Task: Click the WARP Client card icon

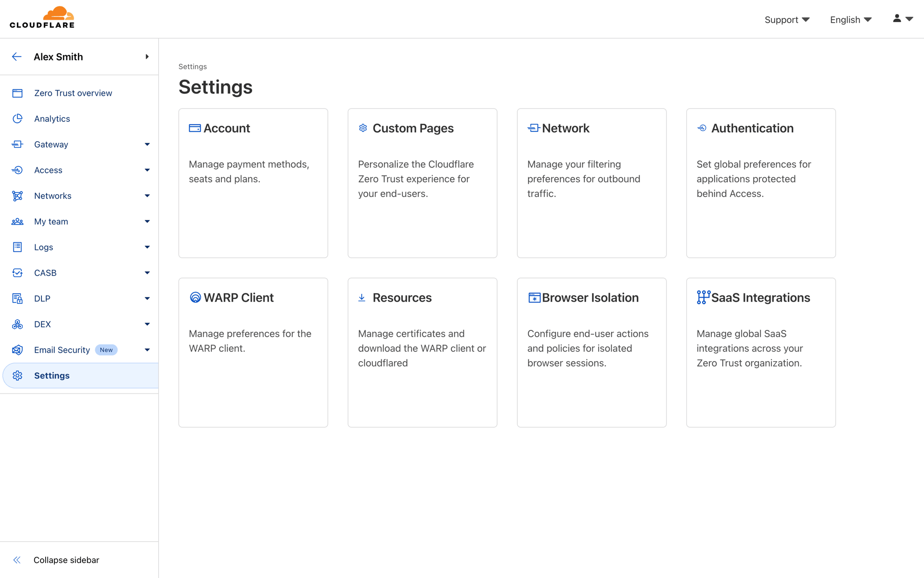Action: point(195,298)
